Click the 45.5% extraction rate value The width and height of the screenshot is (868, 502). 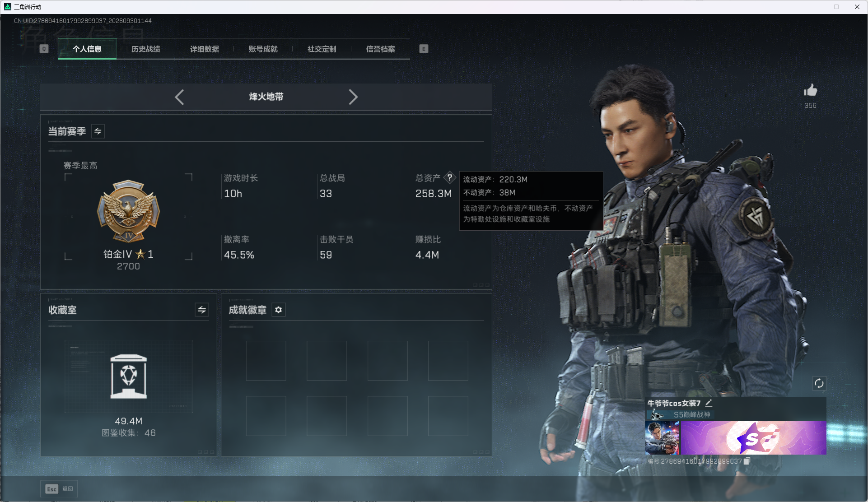click(239, 255)
